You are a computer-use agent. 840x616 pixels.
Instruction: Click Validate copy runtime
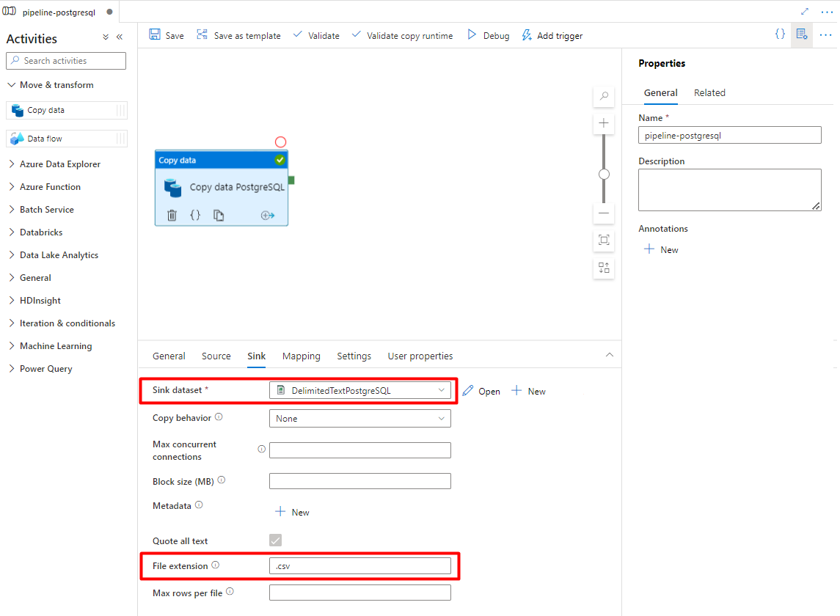(402, 35)
